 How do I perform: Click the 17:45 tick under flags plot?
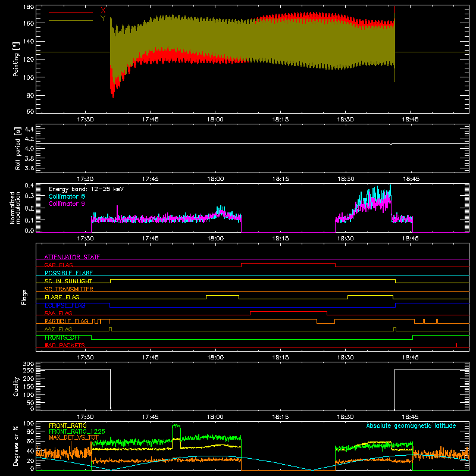[151, 358]
